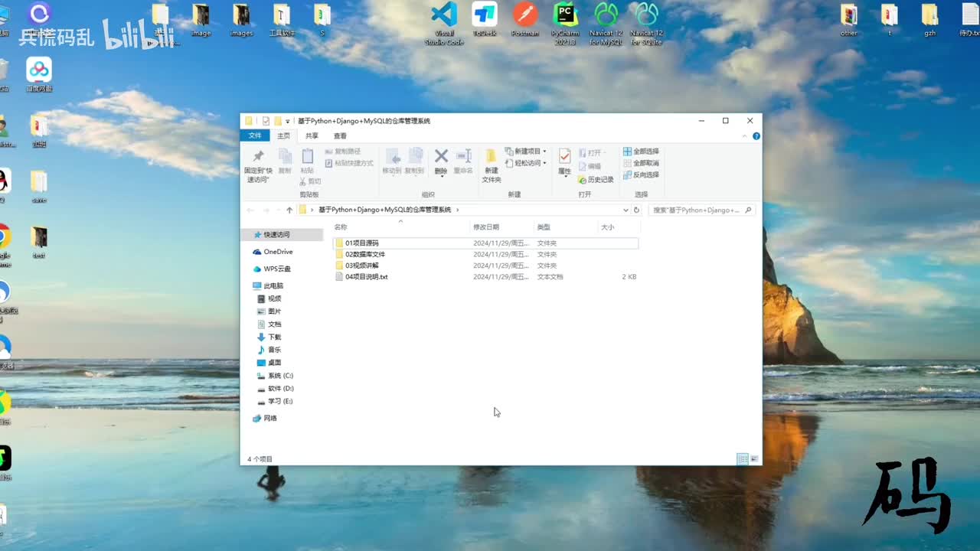Open the 学习 (E:) drive
The image size is (980, 551).
pyautogui.click(x=276, y=402)
